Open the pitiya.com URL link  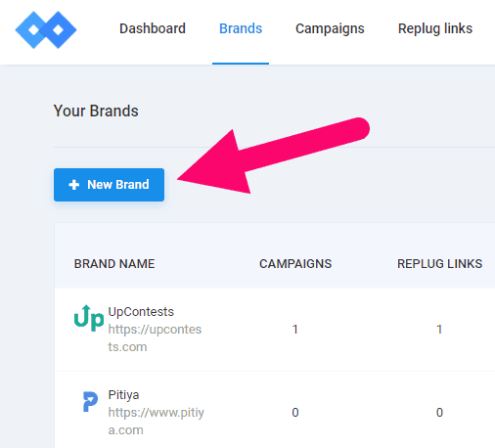157,422
